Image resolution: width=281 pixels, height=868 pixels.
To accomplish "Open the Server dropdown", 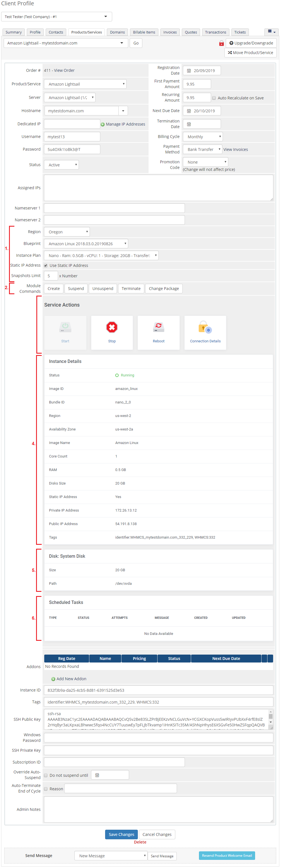I will [x=70, y=97].
